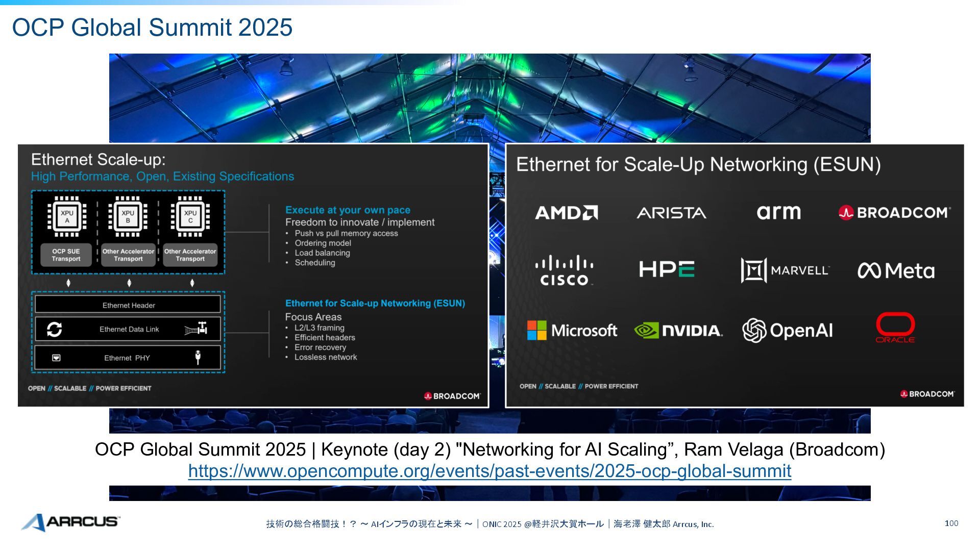The image size is (980, 551).
Task: Click the Marvell logo
Action: (x=785, y=270)
